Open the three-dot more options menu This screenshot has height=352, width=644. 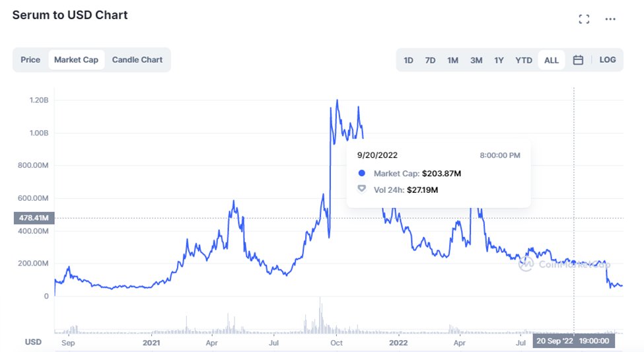[x=610, y=19]
